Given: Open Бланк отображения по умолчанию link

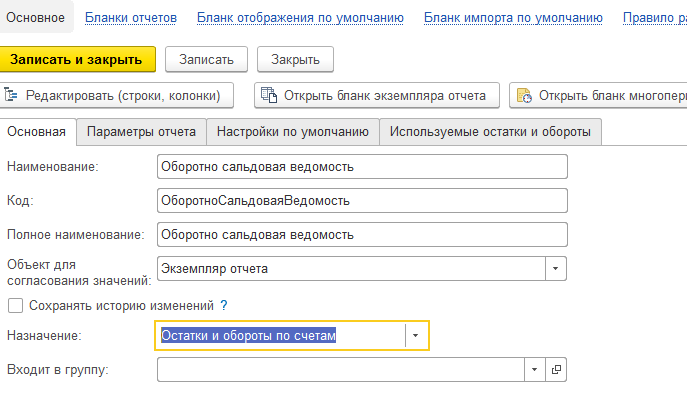Looking at the screenshot, I should [300, 18].
